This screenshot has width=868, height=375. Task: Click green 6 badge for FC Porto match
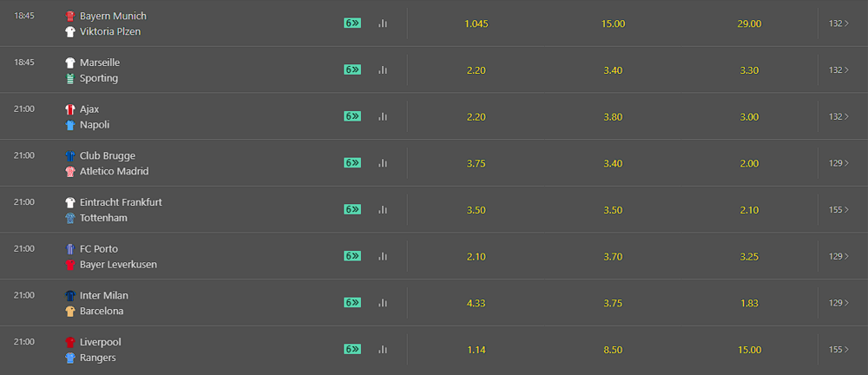click(x=352, y=256)
